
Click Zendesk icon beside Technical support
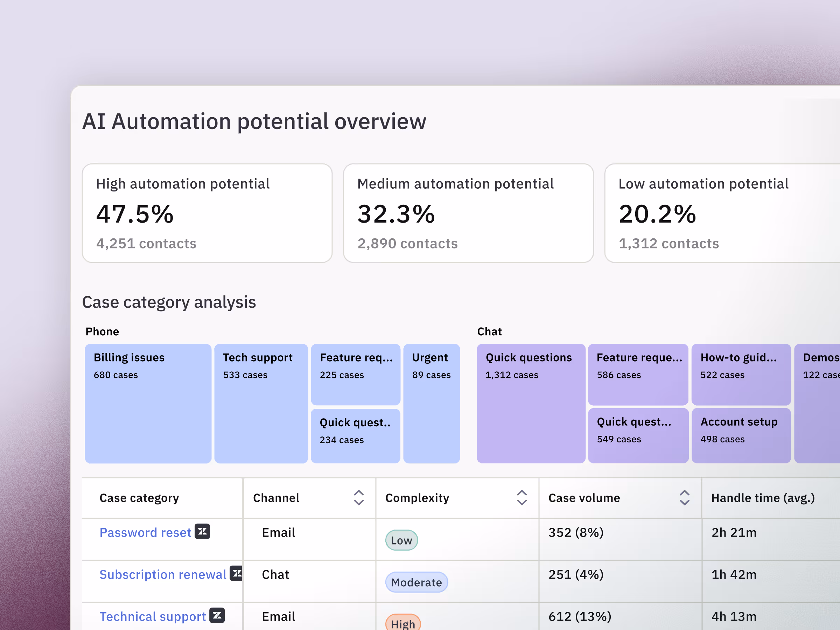217,615
